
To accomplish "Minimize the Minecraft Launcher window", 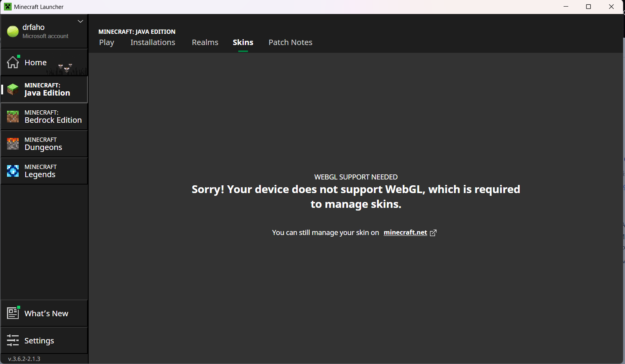I will [566, 7].
